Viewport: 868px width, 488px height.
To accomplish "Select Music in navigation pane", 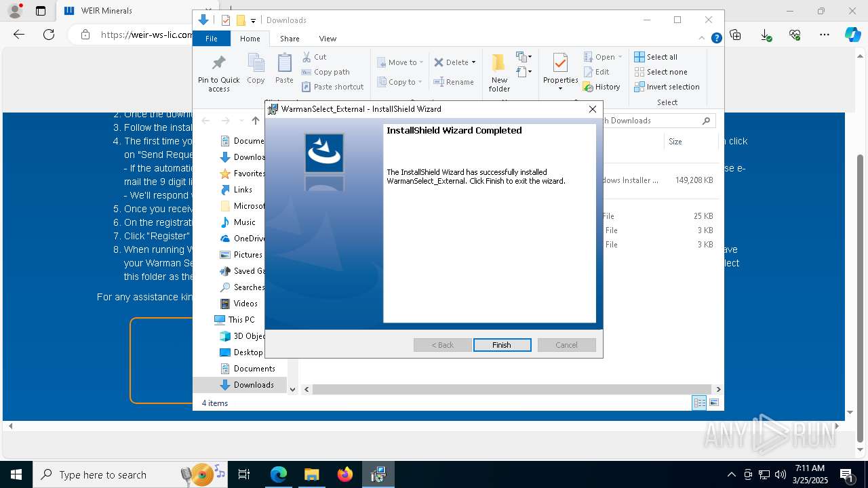I will point(243,222).
